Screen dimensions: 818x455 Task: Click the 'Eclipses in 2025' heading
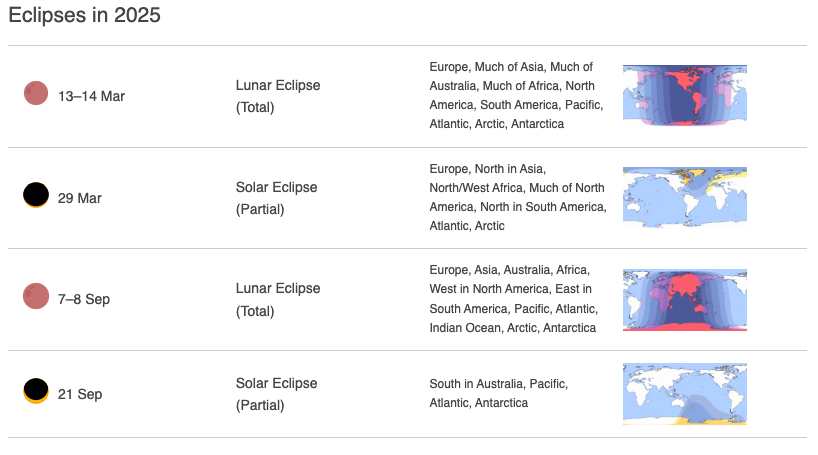click(x=85, y=15)
